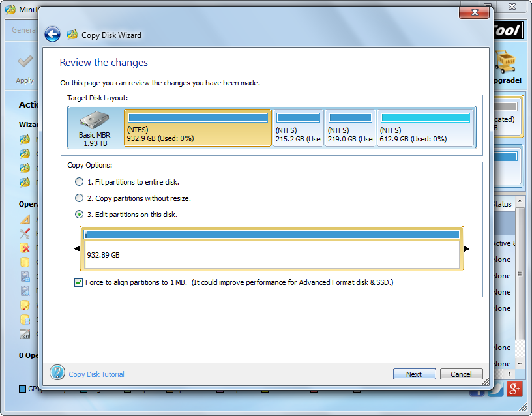
Task: Click the right resize handle arrow of the partition
Action: pyautogui.click(x=467, y=248)
